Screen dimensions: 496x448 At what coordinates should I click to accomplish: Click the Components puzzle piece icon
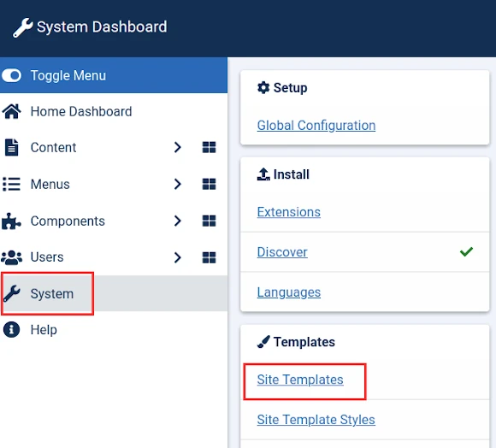[x=11, y=221]
